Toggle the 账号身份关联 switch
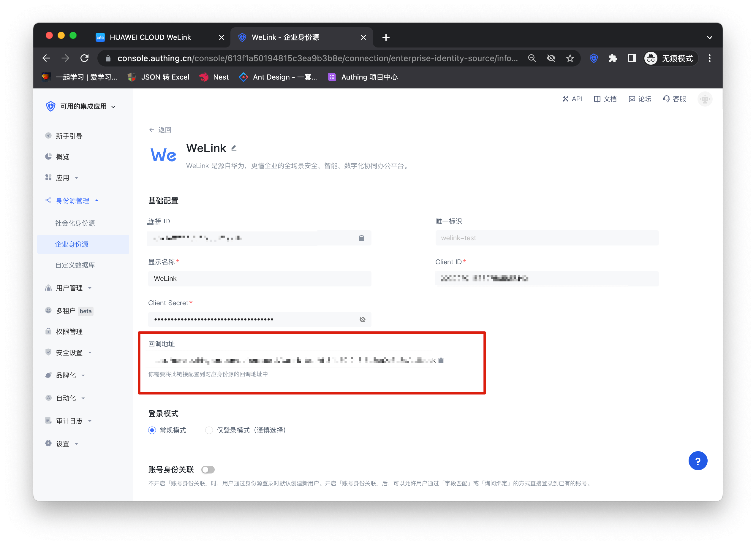Image resolution: width=756 pixels, height=545 pixels. point(208,470)
